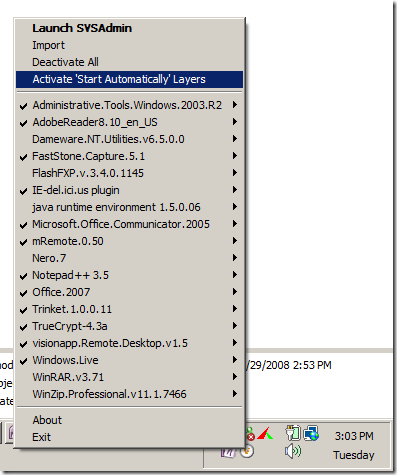Open the power plug battery tray icon
The height and width of the screenshot is (475, 397).
293,433
